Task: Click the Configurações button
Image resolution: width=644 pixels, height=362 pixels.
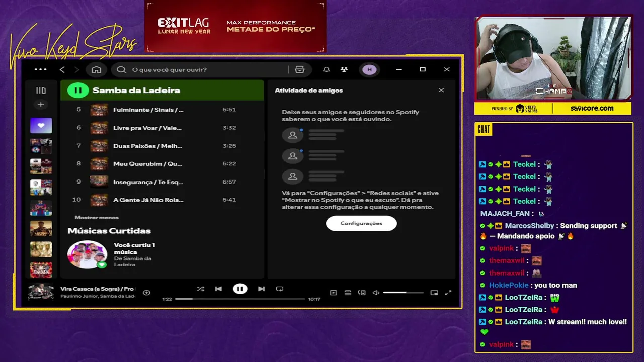Action: [361, 223]
